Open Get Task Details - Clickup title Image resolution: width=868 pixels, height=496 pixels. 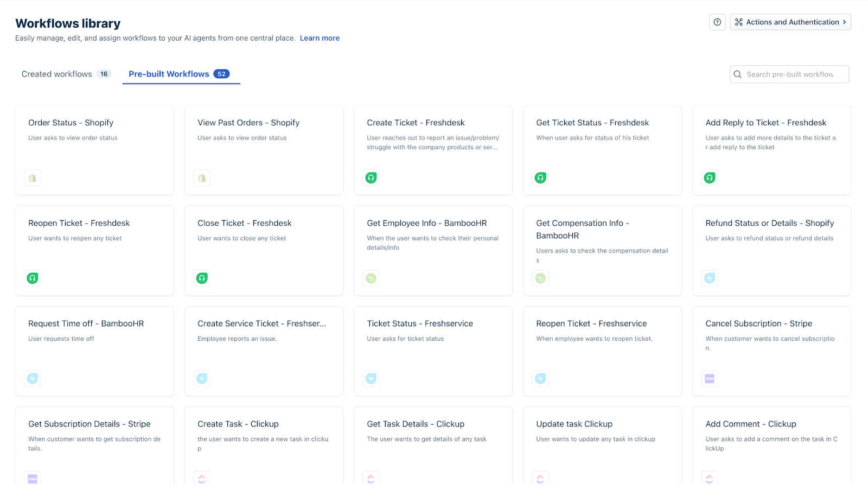[416, 424]
